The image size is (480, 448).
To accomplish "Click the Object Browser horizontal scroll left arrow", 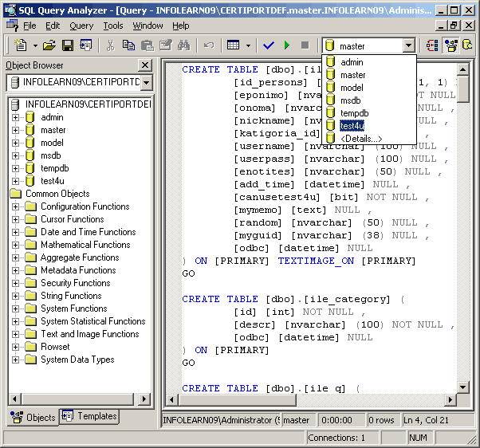I will [x=14, y=399].
